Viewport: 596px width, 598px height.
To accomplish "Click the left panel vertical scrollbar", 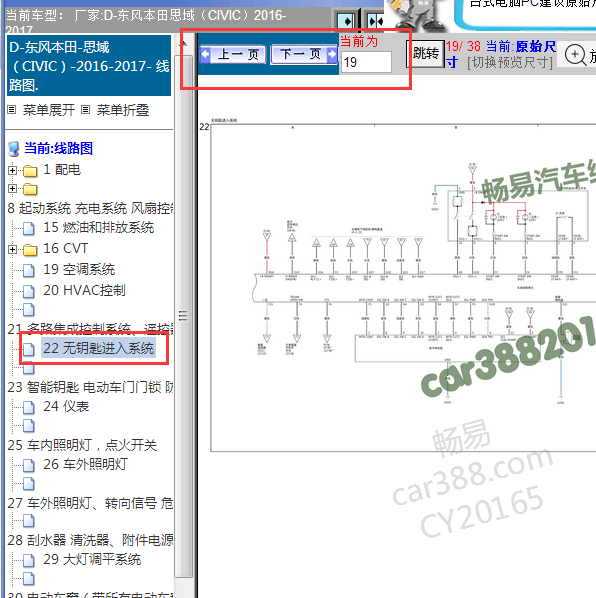I will point(183,316).
